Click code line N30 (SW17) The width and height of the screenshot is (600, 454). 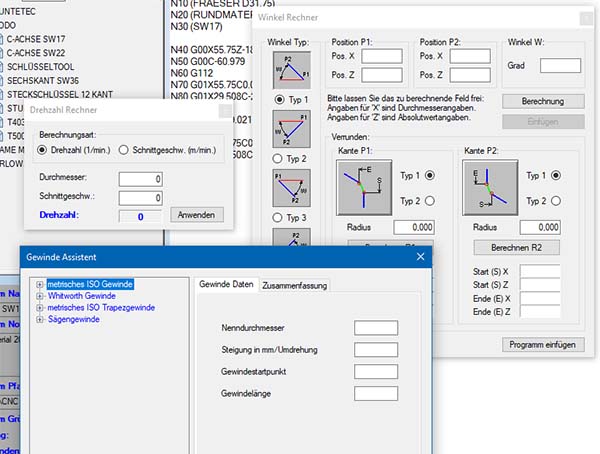click(x=196, y=26)
